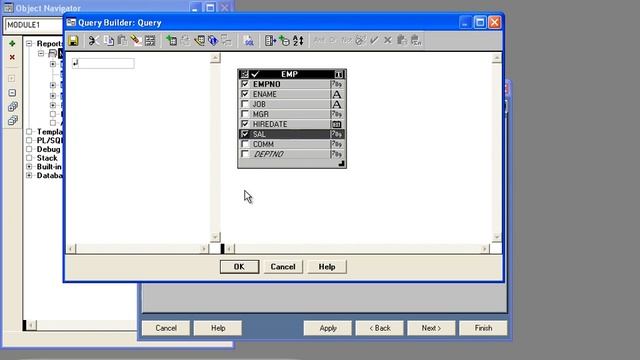Click the Collapse minus icon in Object Navigator sidebar

point(12,93)
